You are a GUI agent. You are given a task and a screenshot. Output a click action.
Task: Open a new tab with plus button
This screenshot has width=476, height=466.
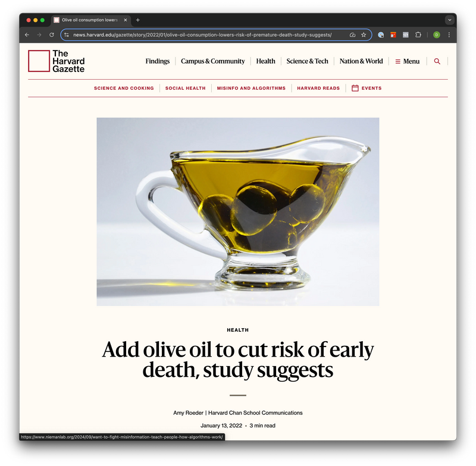point(138,20)
